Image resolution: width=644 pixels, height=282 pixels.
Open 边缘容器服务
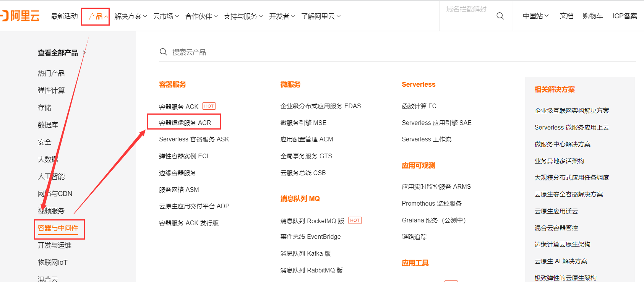pos(178,173)
